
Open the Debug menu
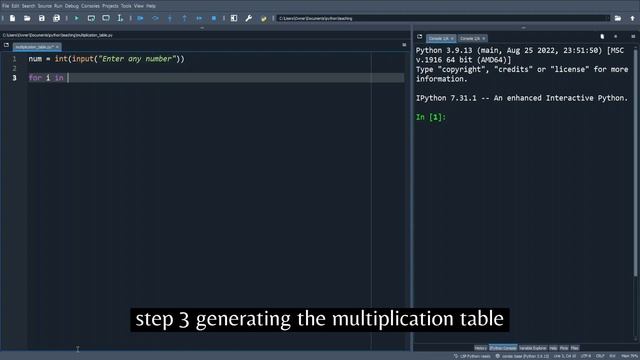click(71, 6)
